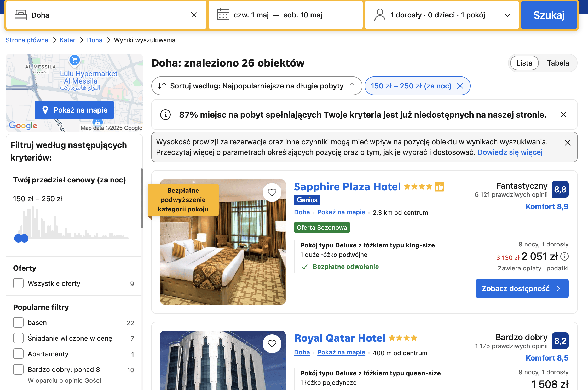This screenshot has width=588, height=390.
Task: Click 1 175 prawdziwych opinii text
Action: point(511,346)
